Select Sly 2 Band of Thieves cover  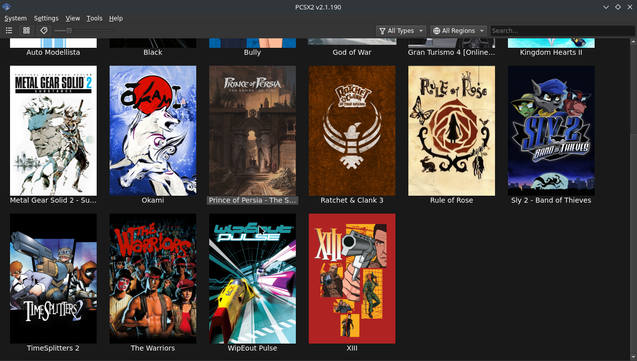pos(551,131)
